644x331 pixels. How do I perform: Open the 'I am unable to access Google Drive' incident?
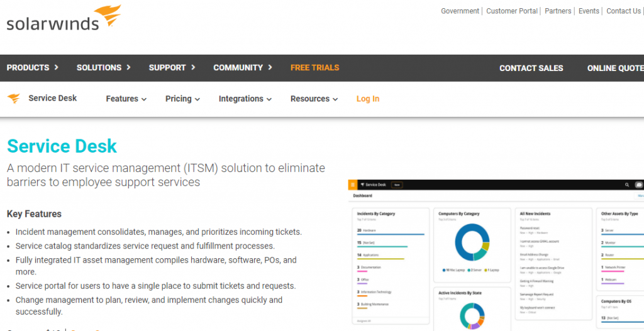(542, 269)
